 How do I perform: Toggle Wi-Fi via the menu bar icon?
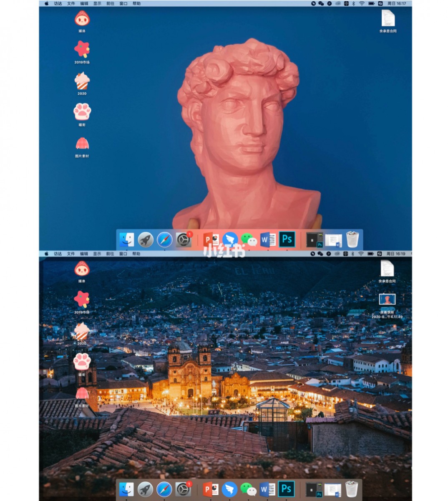(x=362, y=3)
